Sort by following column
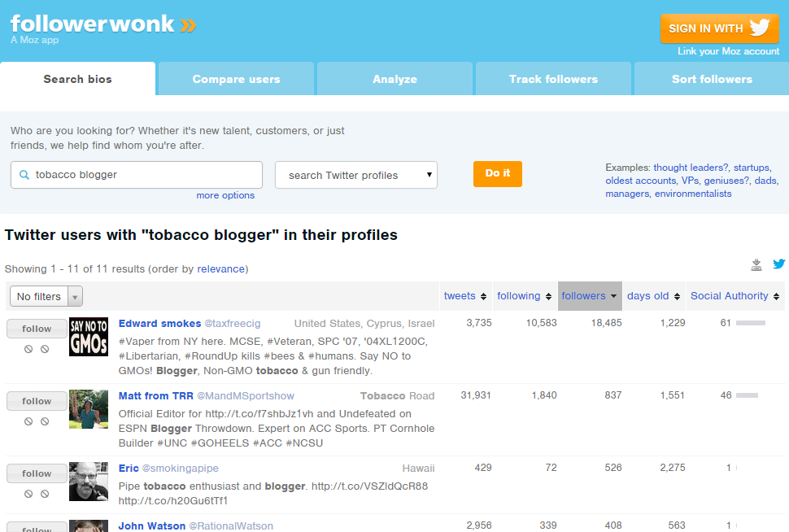The width and height of the screenshot is (789, 532). pyautogui.click(x=524, y=296)
